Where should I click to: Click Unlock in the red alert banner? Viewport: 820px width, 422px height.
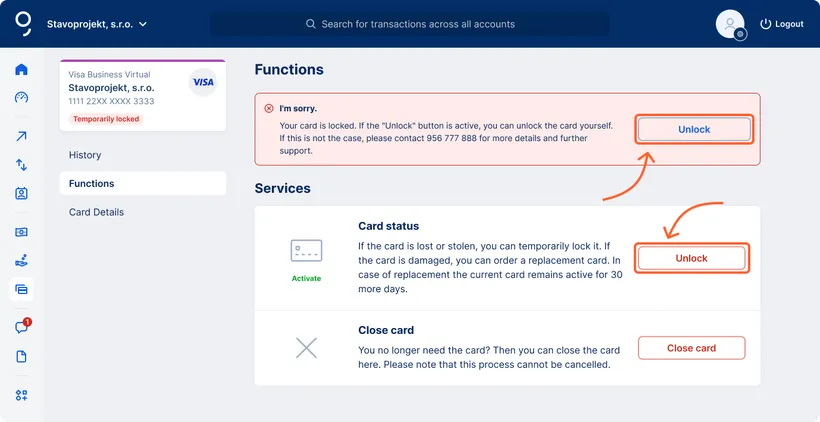(694, 129)
